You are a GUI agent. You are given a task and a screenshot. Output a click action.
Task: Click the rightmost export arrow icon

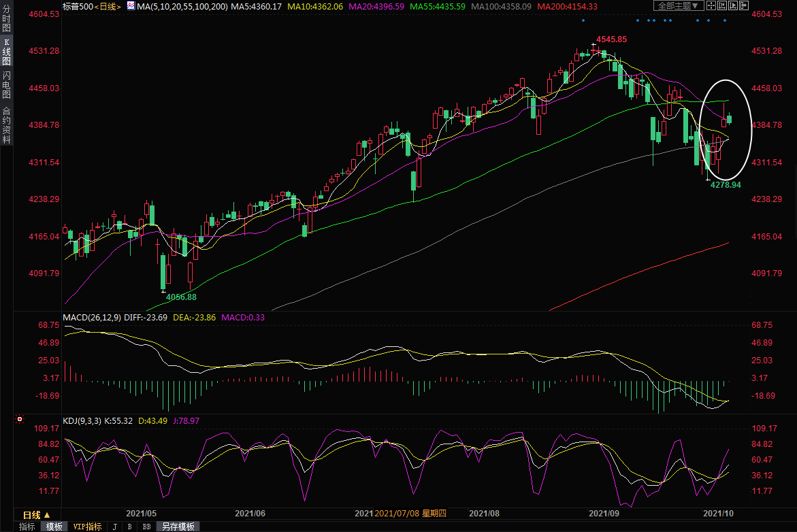[x=745, y=6]
